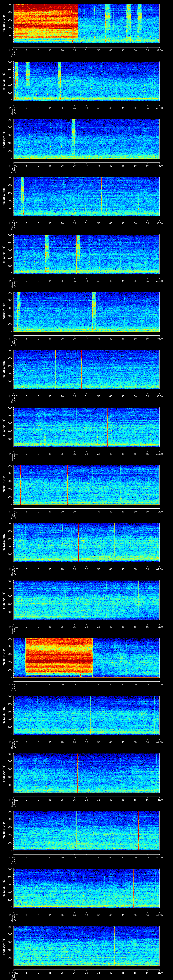Click the 11:45:00 start time label
Viewport: 173px width, 980px height.
(13, 858)
